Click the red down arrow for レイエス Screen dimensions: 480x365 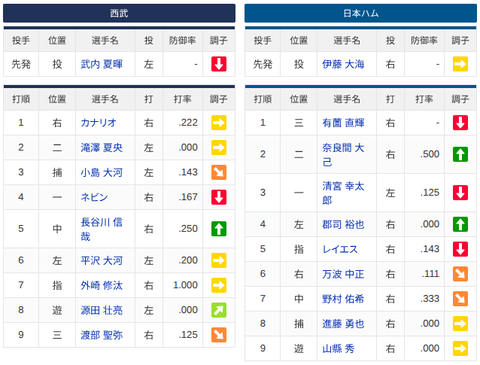click(x=460, y=249)
